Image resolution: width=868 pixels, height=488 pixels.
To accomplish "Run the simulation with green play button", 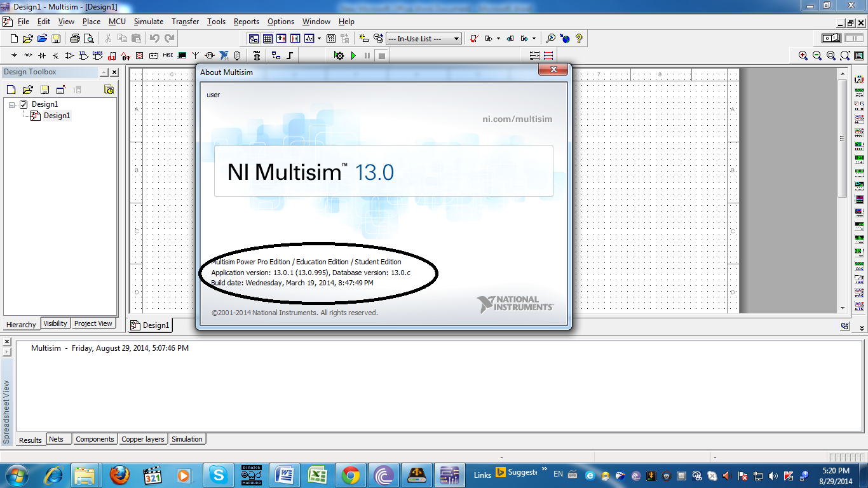I will [353, 56].
